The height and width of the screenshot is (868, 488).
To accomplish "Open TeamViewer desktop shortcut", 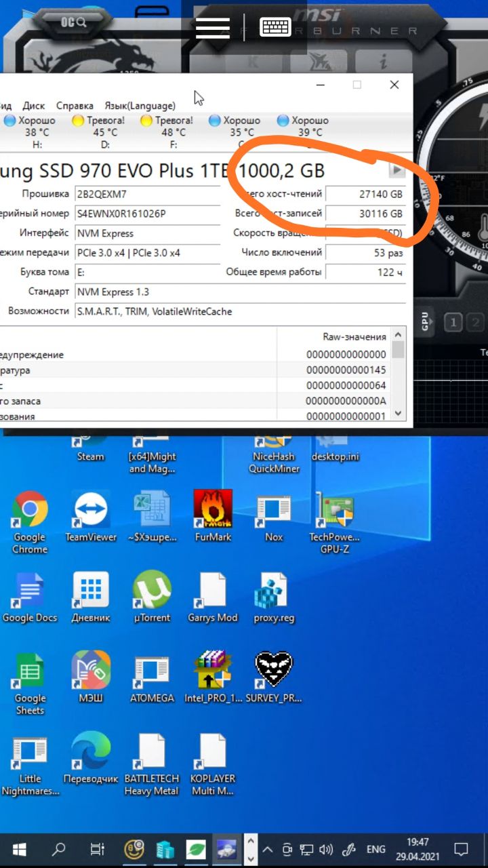I will tap(91, 517).
